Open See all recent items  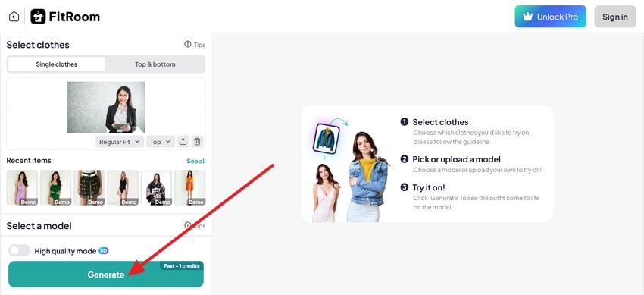click(196, 161)
